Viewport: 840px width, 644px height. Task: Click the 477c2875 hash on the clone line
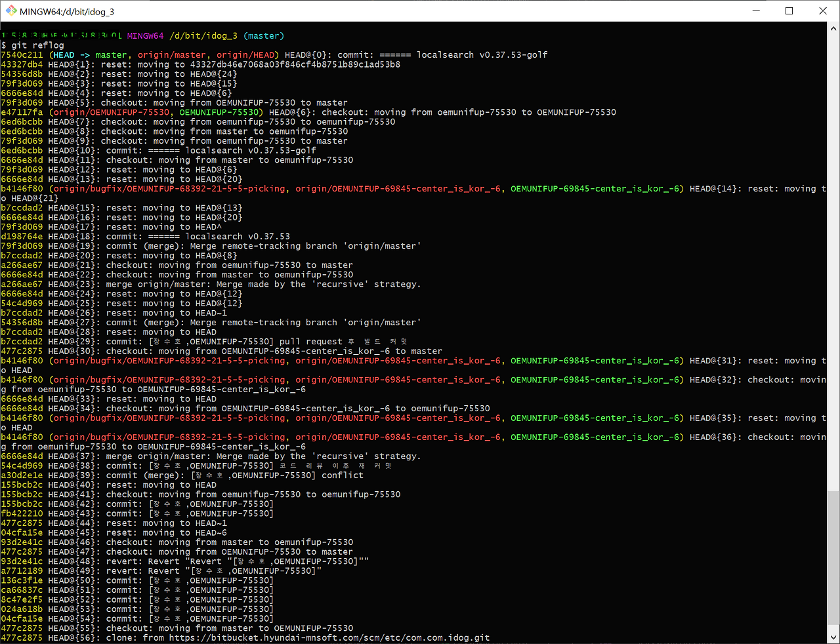pos(20,637)
